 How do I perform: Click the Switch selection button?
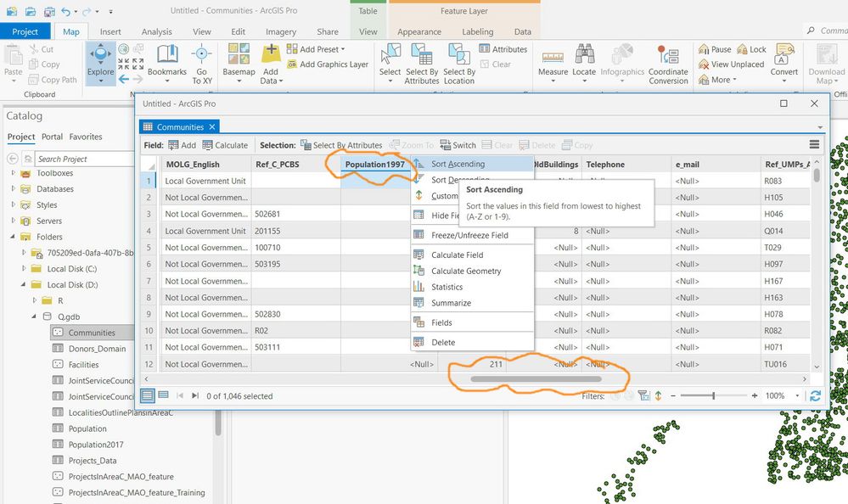point(458,145)
